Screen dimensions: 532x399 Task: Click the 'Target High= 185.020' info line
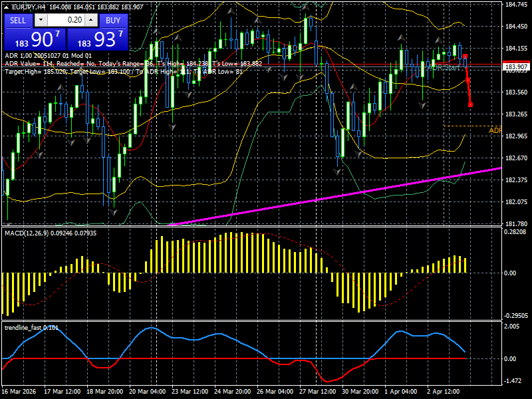coord(124,72)
